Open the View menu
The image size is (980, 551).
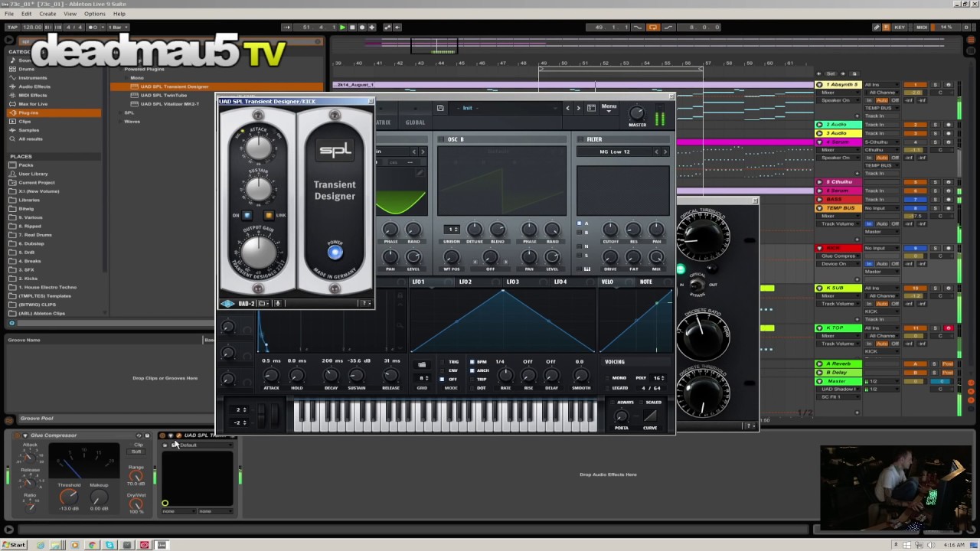70,14
